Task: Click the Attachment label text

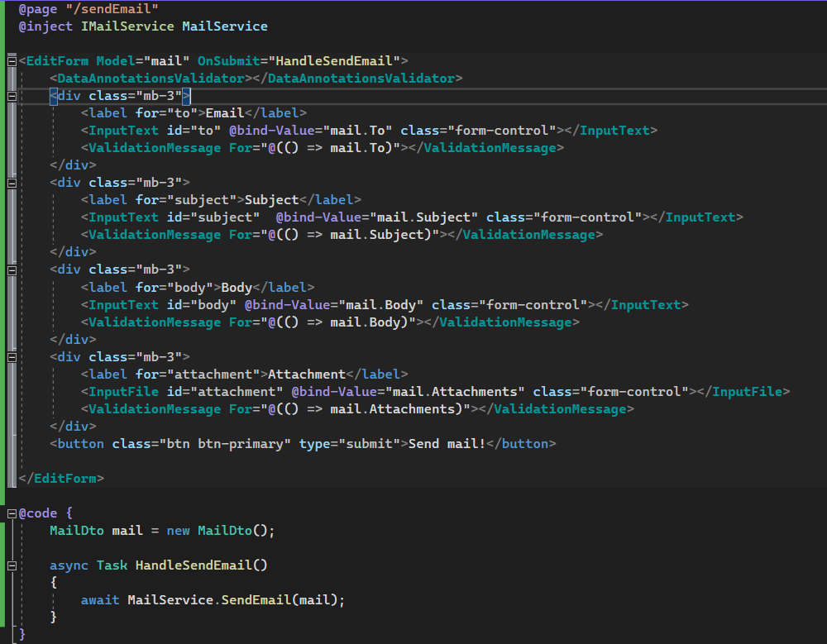Action: 307,375
